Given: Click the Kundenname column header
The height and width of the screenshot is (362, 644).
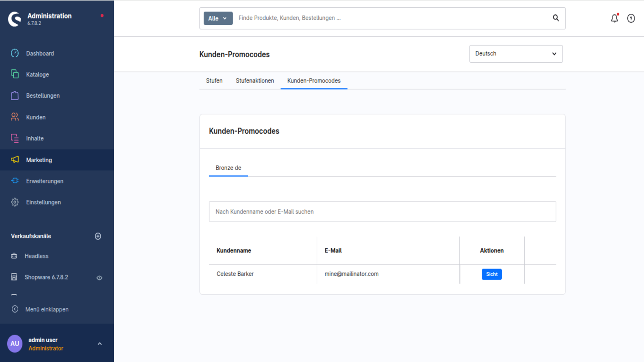Looking at the screenshot, I should point(234,250).
